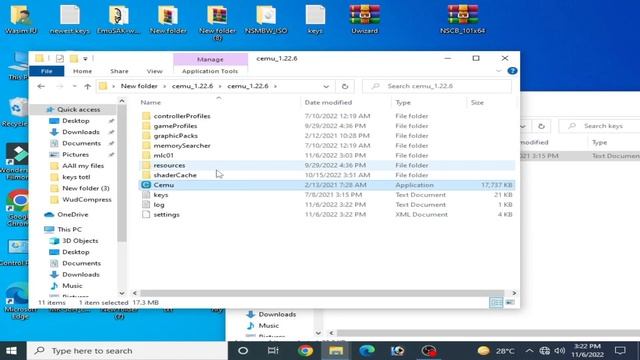Switch to large icons view
640x360 pixels.
510,302
